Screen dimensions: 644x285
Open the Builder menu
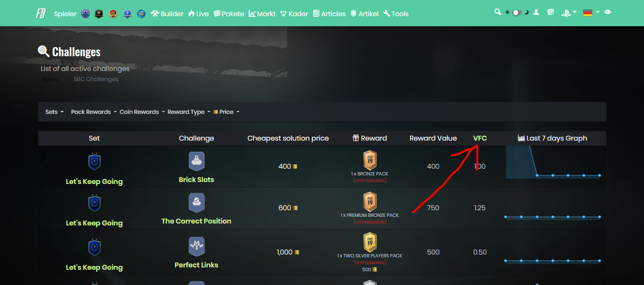167,14
